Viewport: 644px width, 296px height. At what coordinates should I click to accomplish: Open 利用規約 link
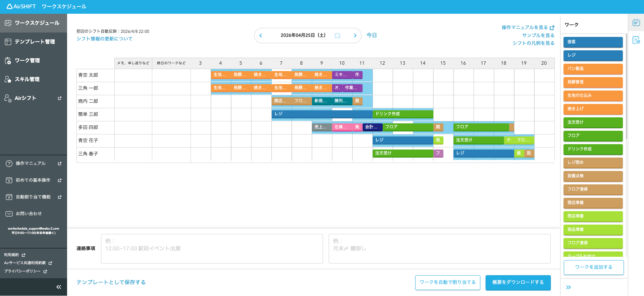tap(14, 255)
